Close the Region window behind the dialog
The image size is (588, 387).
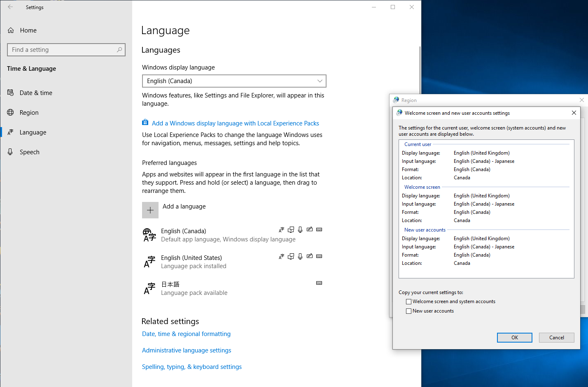point(582,100)
